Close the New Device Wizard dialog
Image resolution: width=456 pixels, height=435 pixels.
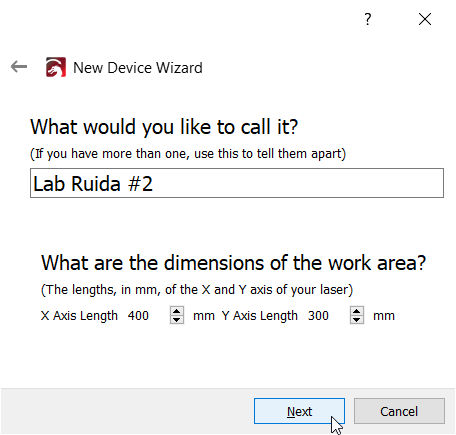coord(425,19)
